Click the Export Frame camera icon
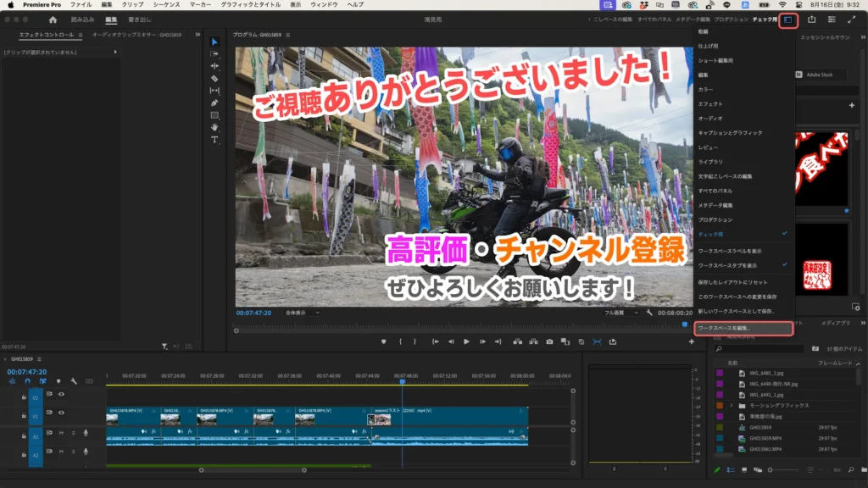The width and height of the screenshot is (868, 488). [x=548, y=342]
